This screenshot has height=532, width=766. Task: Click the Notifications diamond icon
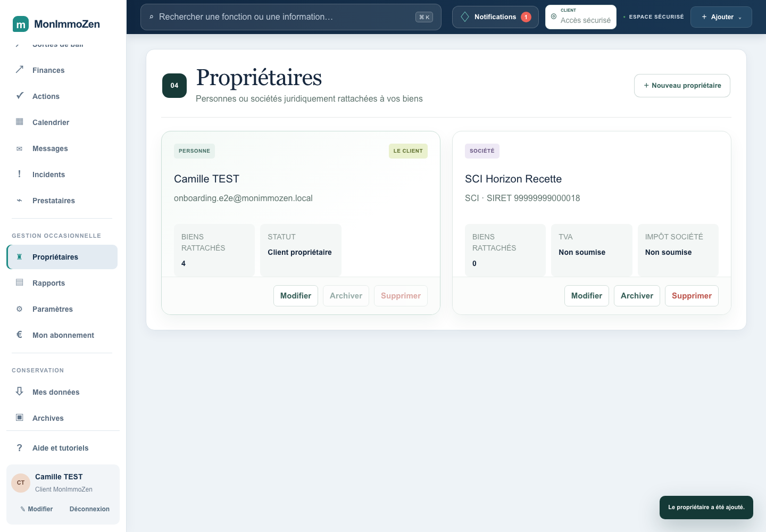(x=465, y=17)
